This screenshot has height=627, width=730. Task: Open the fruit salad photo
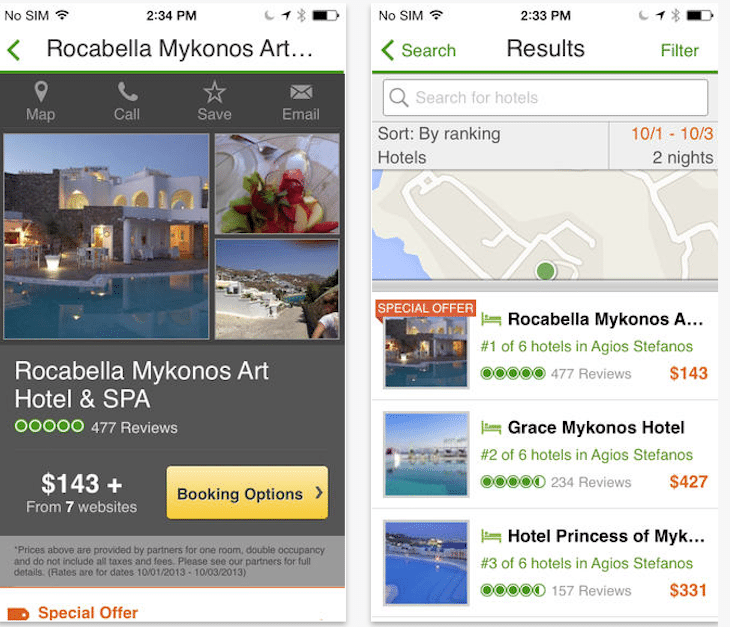tap(277, 183)
